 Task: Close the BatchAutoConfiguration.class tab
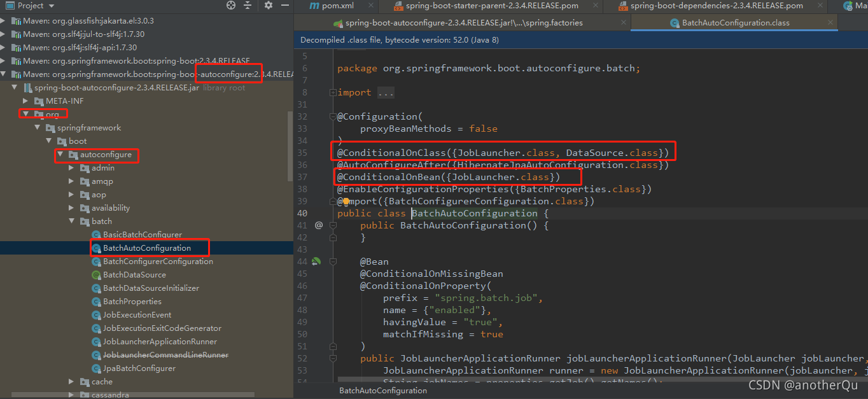(x=831, y=22)
